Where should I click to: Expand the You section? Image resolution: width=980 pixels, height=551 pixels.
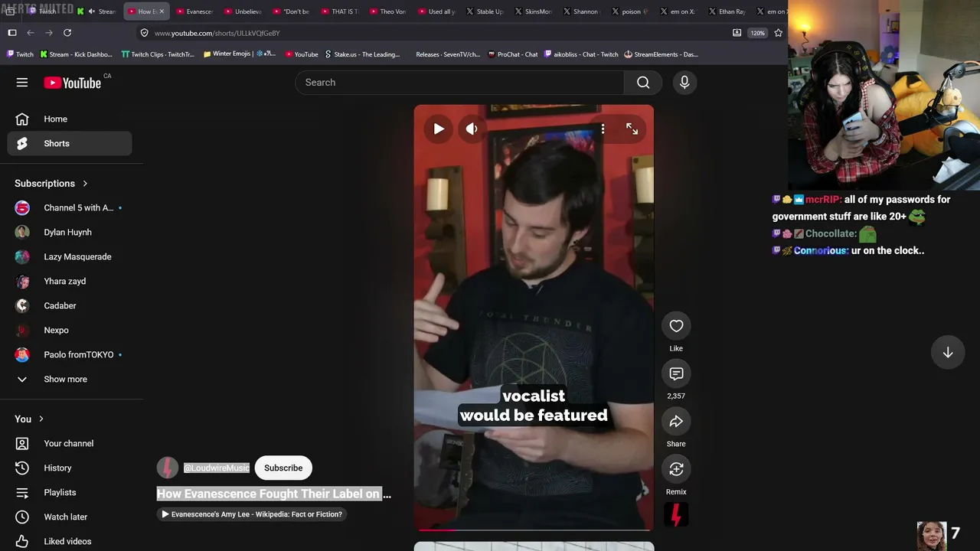30,419
